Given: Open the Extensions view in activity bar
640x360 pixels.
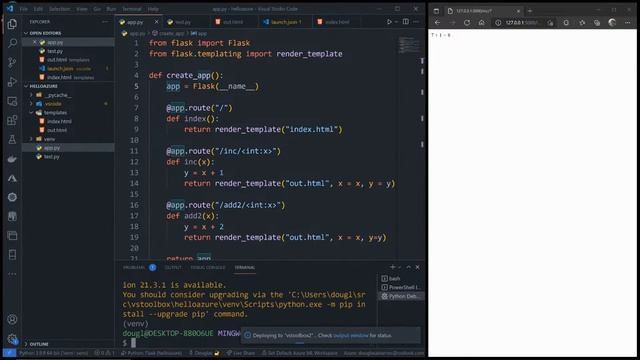Looking at the screenshot, I should click(12, 120).
